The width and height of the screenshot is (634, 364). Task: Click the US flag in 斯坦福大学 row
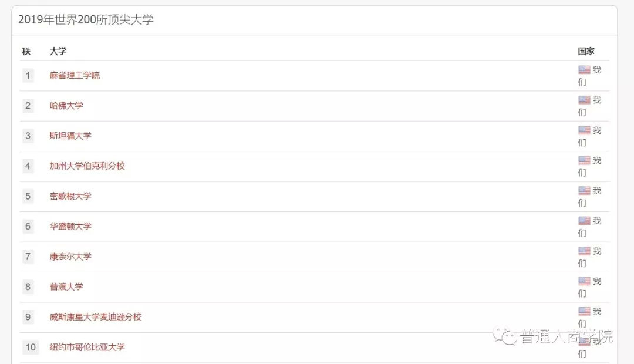tap(584, 130)
